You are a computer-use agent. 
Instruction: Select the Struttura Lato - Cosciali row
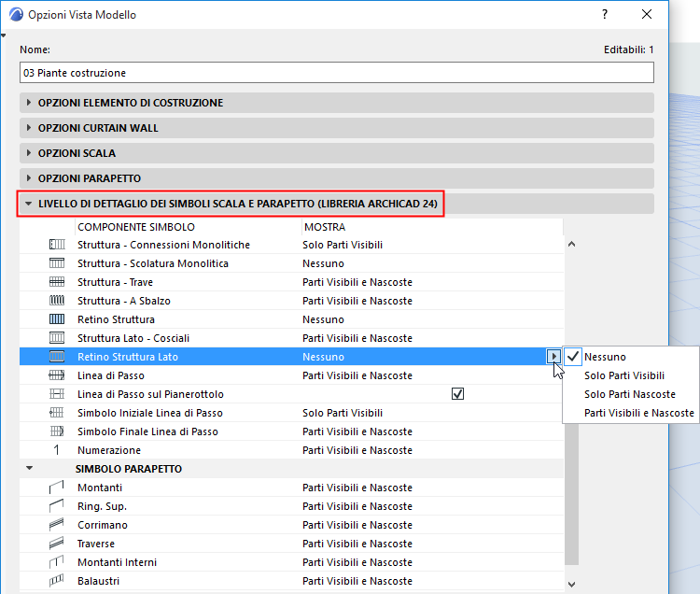click(291, 338)
